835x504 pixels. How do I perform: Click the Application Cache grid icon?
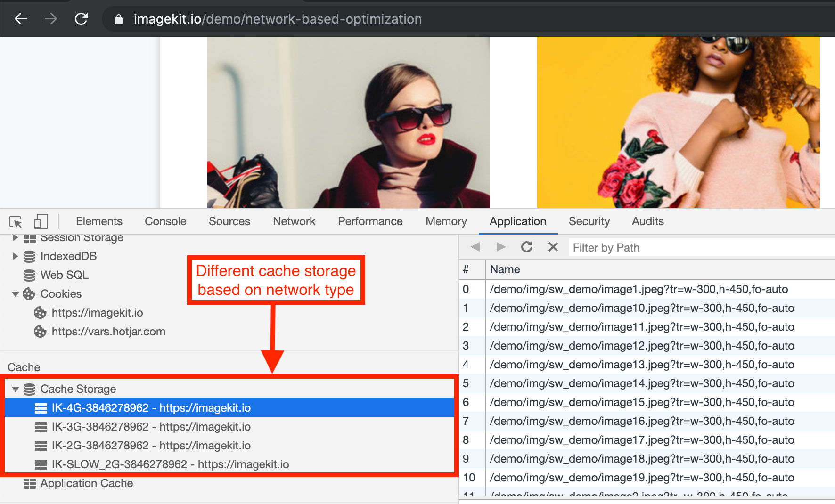[30, 483]
